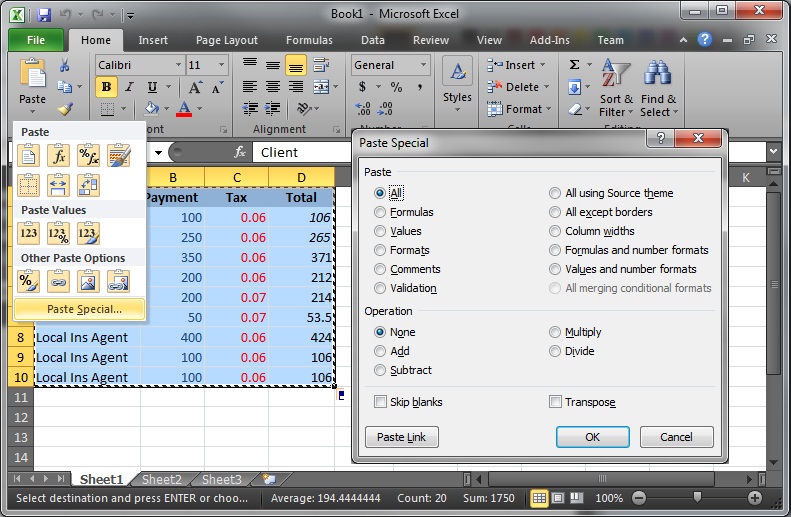Toggle Italic formatting
This screenshot has width=791, height=517.
click(129, 87)
